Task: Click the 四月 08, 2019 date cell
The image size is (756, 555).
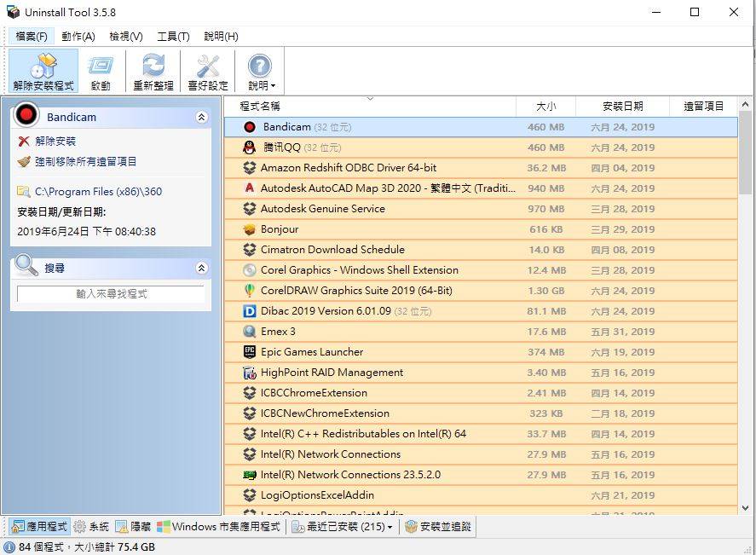Action: click(622, 250)
